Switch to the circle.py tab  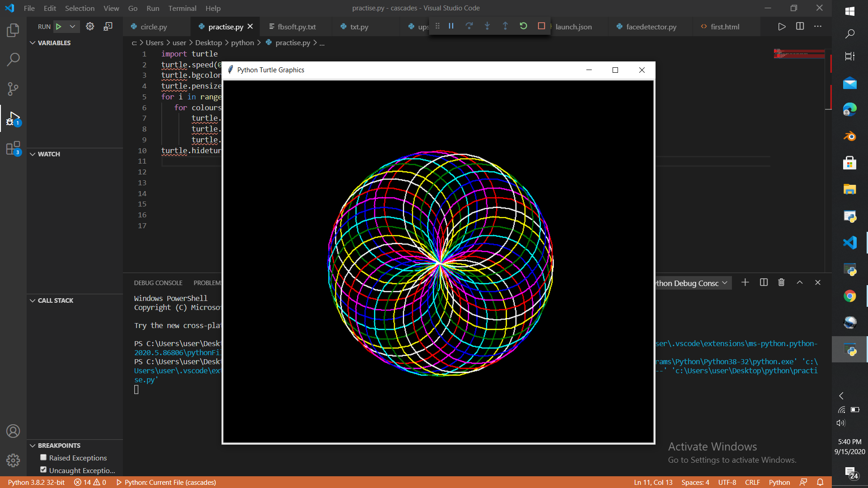point(153,27)
